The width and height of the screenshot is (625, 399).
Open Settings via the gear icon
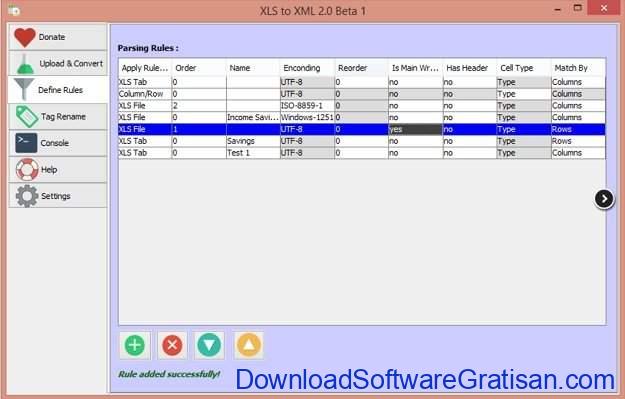click(27, 196)
